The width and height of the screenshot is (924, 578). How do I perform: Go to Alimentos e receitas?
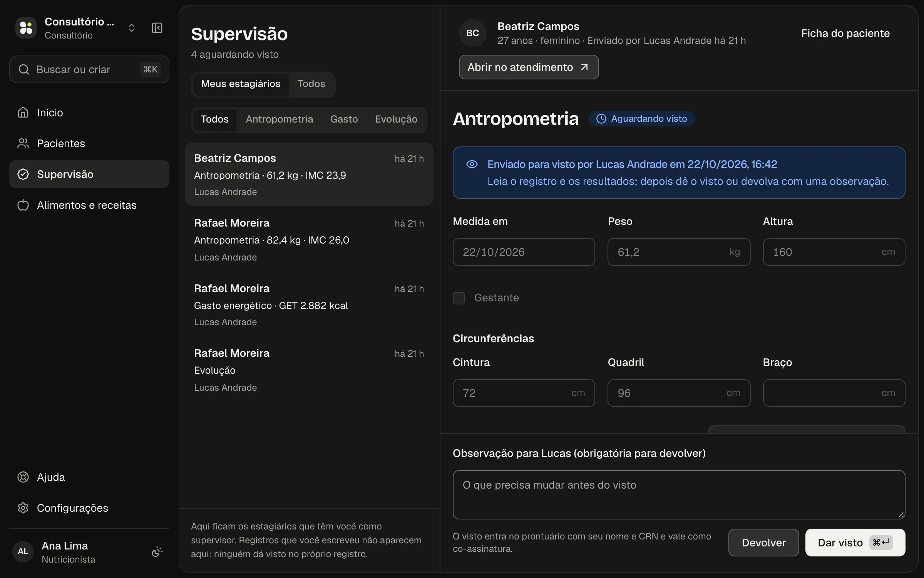click(89, 205)
